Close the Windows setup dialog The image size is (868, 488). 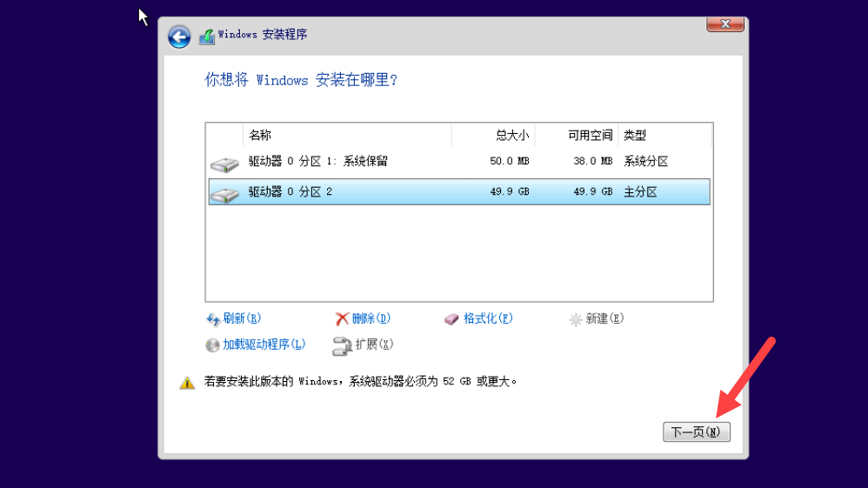(725, 24)
